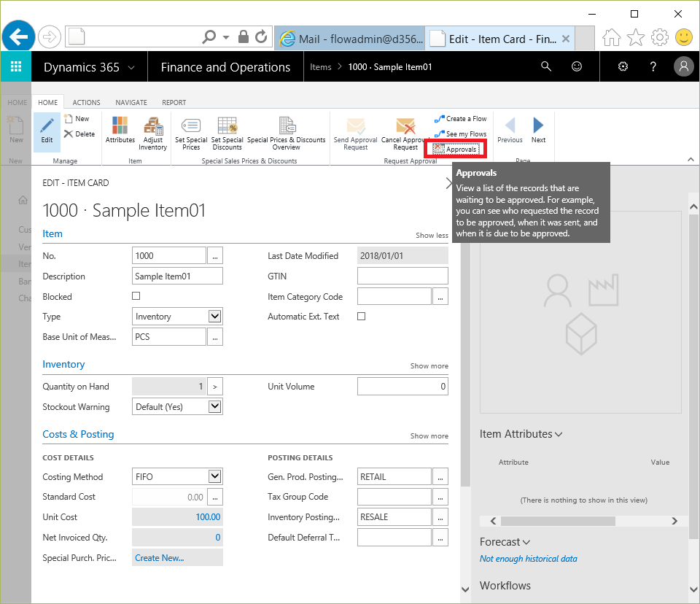Click Cancel Approval Request button
The width and height of the screenshot is (700, 604).
pos(405,133)
